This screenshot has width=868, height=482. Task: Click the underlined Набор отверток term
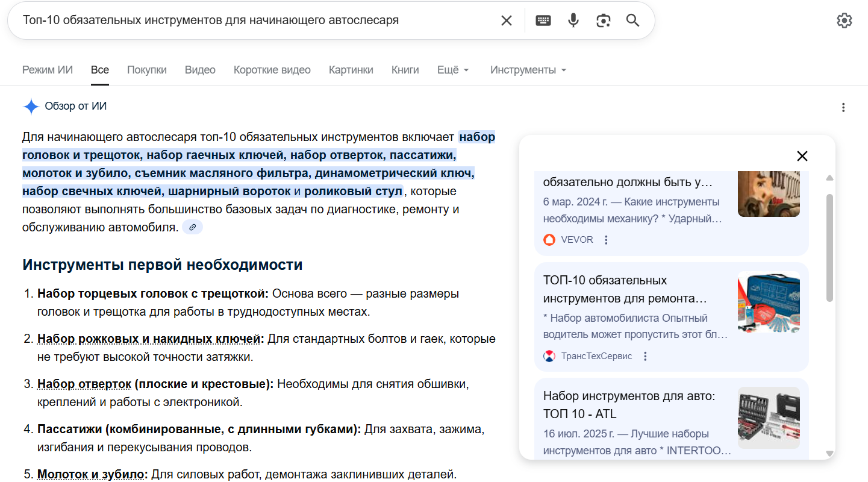pos(84,384)
